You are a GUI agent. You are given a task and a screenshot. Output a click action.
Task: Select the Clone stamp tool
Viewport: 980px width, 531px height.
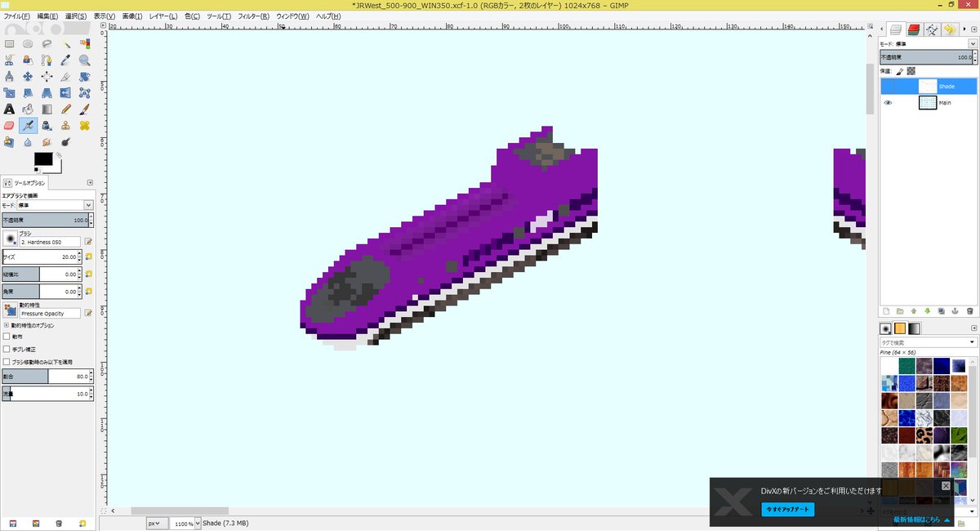65,126
